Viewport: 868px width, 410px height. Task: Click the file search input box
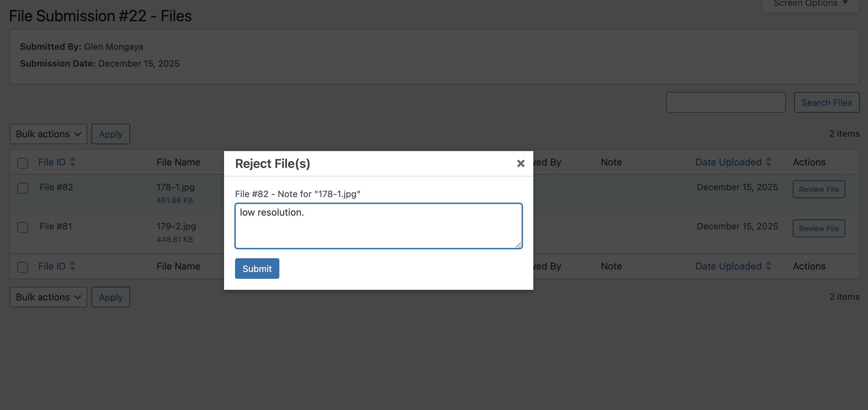pyautogui.click(x=725, y=102)
